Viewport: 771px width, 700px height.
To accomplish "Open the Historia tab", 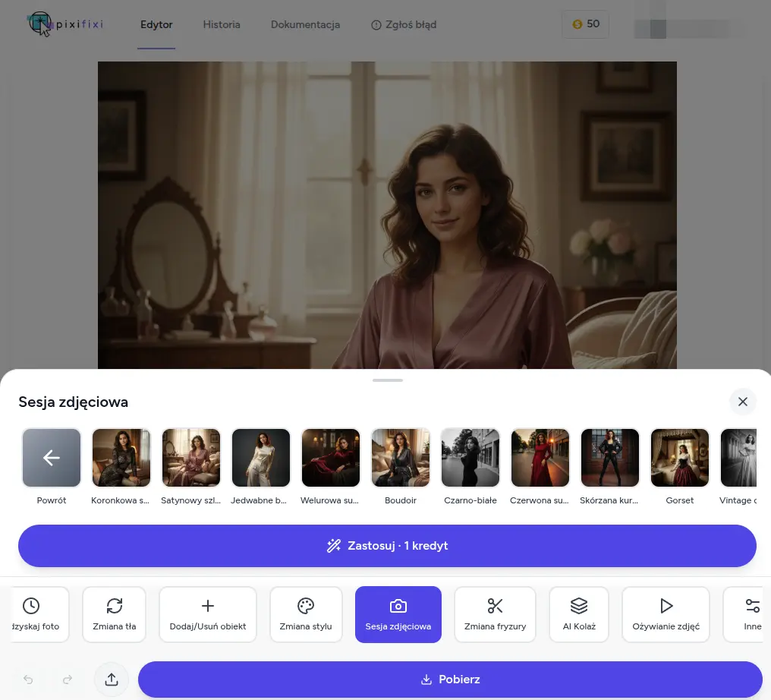I will point(222,24).
